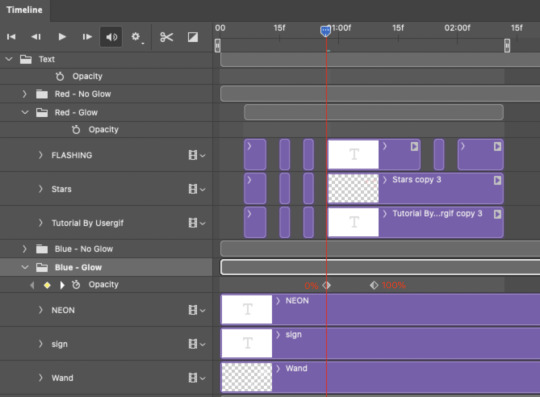Toggle the Text group Opacity stopwatch

(x=60, y=76)
